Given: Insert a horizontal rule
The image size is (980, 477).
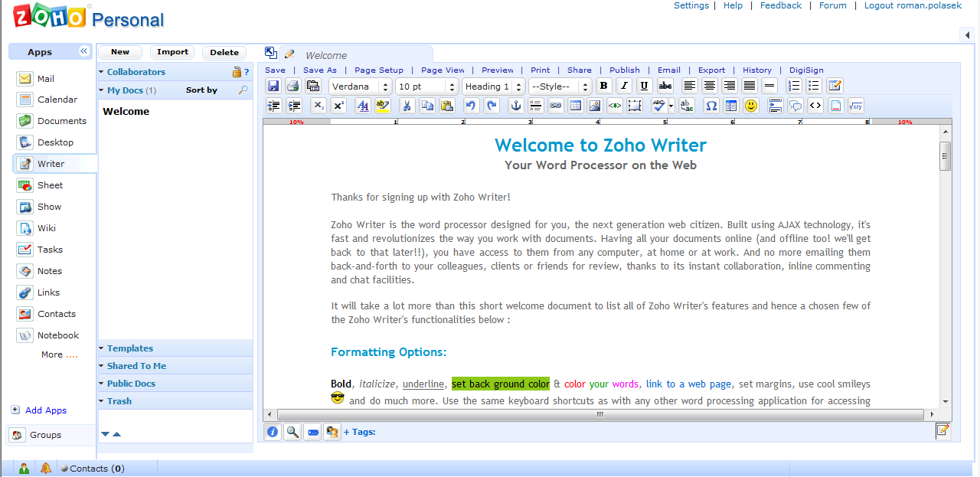Looking at the screenshot, I should [769, 86].
